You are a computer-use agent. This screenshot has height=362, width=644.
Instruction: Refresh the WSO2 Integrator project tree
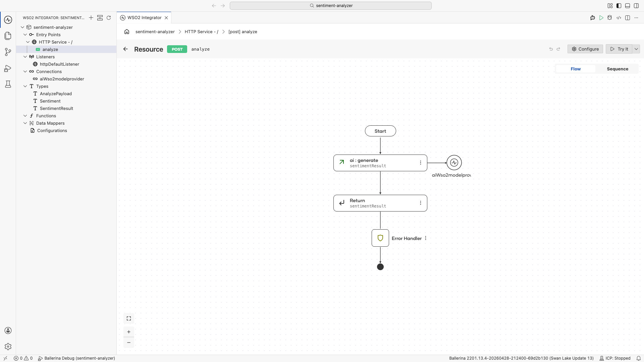[109, 18]
